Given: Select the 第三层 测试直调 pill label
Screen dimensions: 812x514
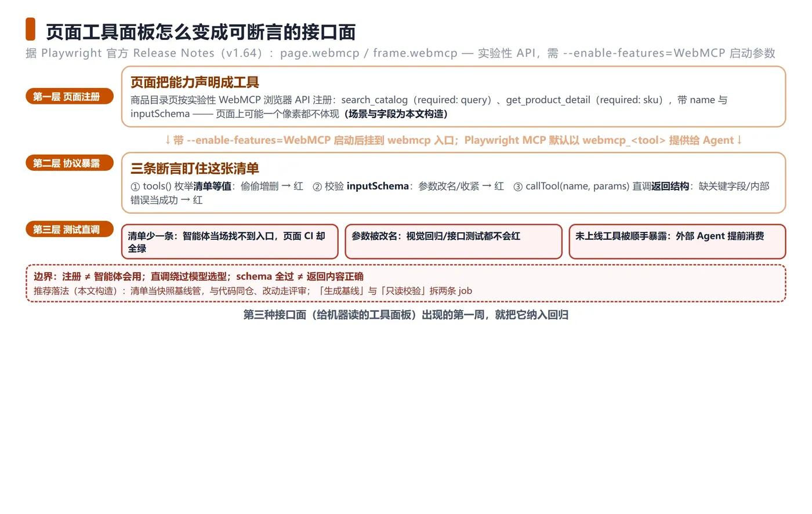Looking at the screenshot, I should [70, 229].
